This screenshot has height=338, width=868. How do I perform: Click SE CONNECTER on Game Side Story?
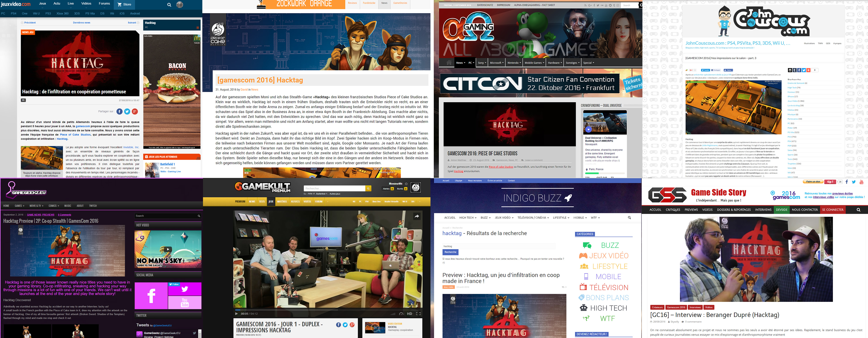pyautogui.click(x=833, y=210)
